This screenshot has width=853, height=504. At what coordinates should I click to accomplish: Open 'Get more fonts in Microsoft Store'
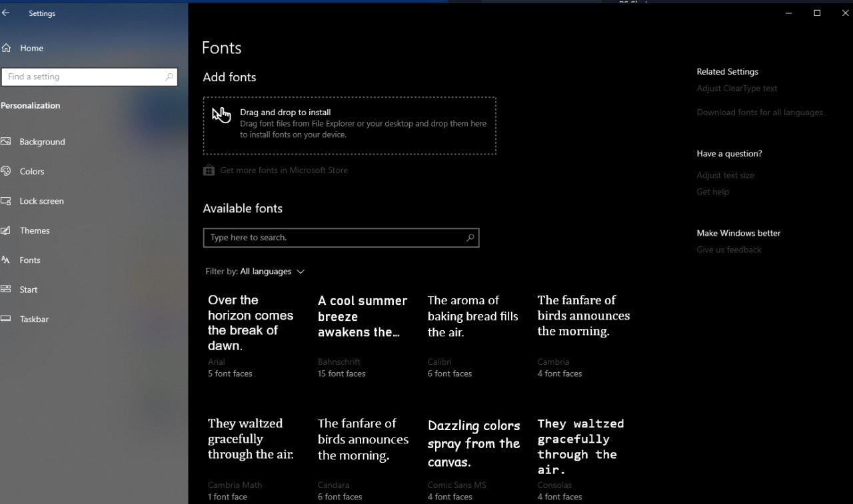click(x=284, y=170)
